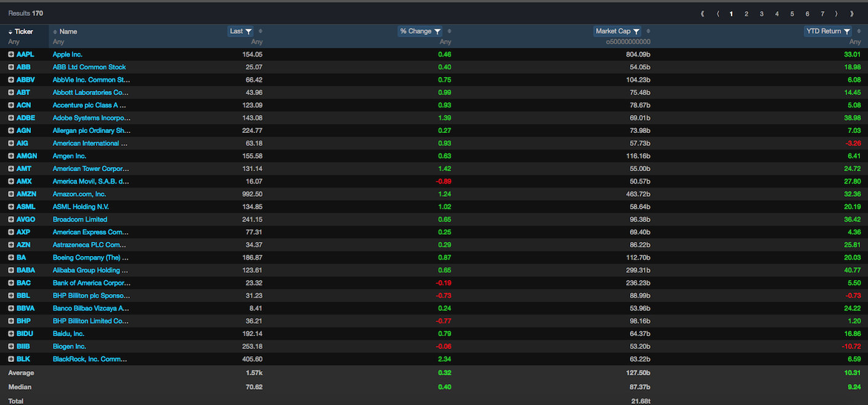The height and width of the screenshot is (405, 868).
Task: Click the sort icon before the Name header
Action: point(55,31)
